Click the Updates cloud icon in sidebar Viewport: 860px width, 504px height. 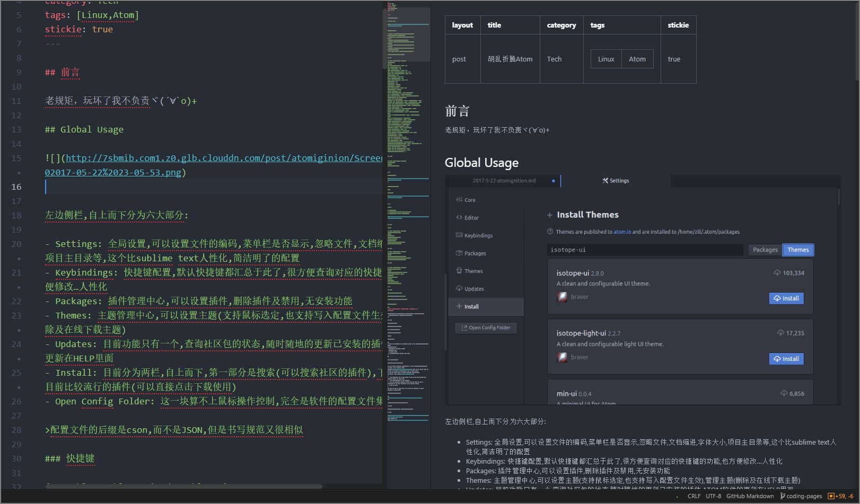click(459, 288)
